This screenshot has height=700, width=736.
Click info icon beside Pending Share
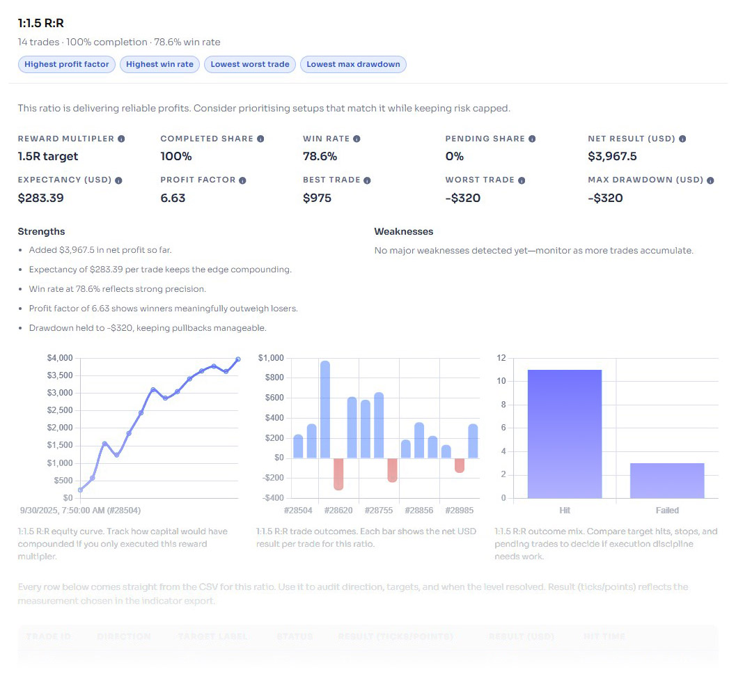coord(532,139)
